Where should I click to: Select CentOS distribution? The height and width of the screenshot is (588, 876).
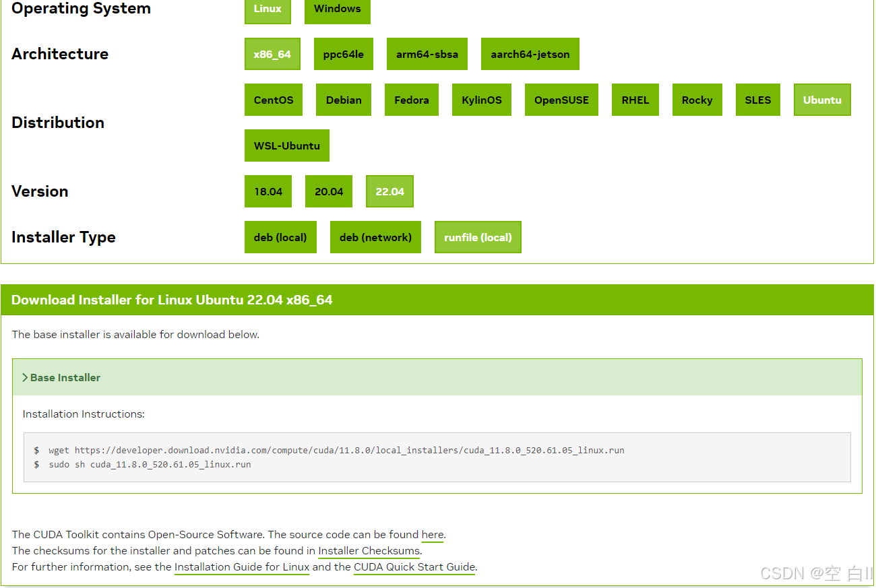coord(274,100)
